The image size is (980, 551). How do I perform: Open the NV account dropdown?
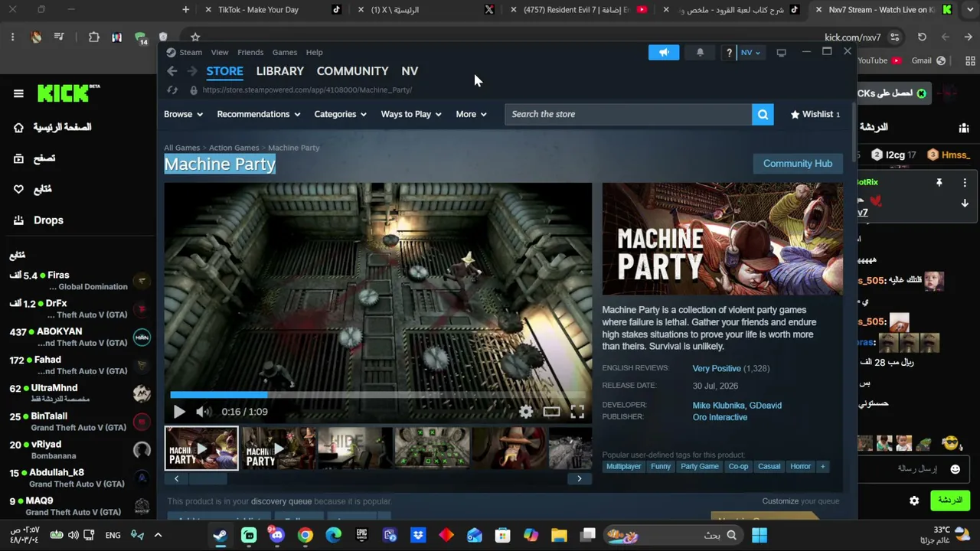pyautogui.click(x=750, y=52)
